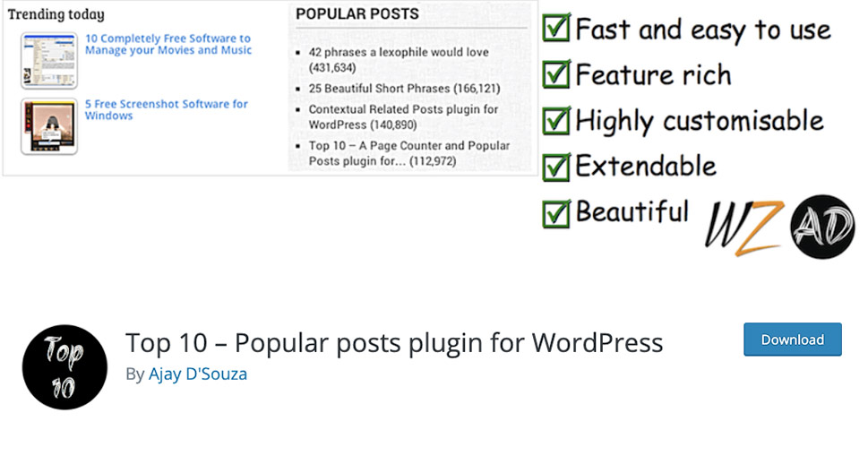
Task: Select 'Contextual Related Posts plugin' list item
Action: pos(404,116)
